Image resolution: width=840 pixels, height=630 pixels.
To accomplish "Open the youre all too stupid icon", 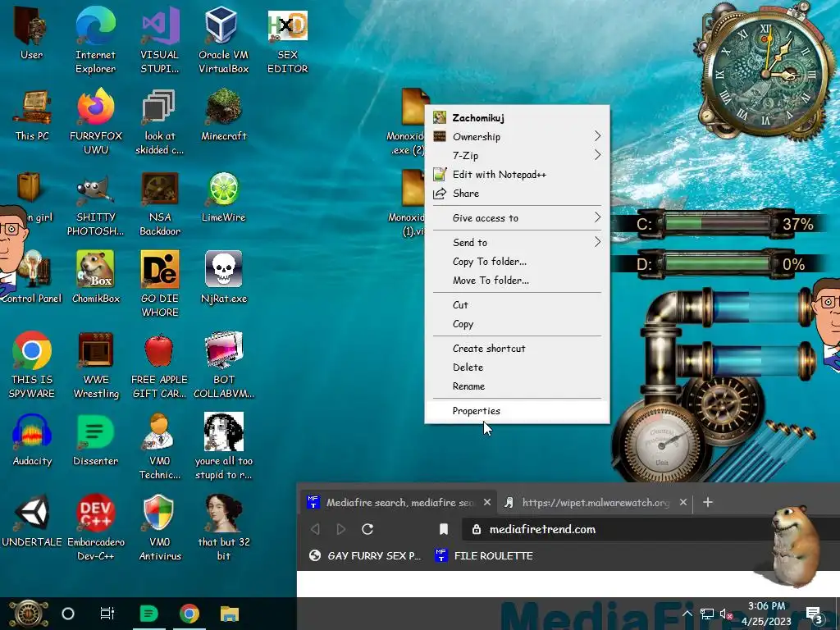I will pos(224,431).
